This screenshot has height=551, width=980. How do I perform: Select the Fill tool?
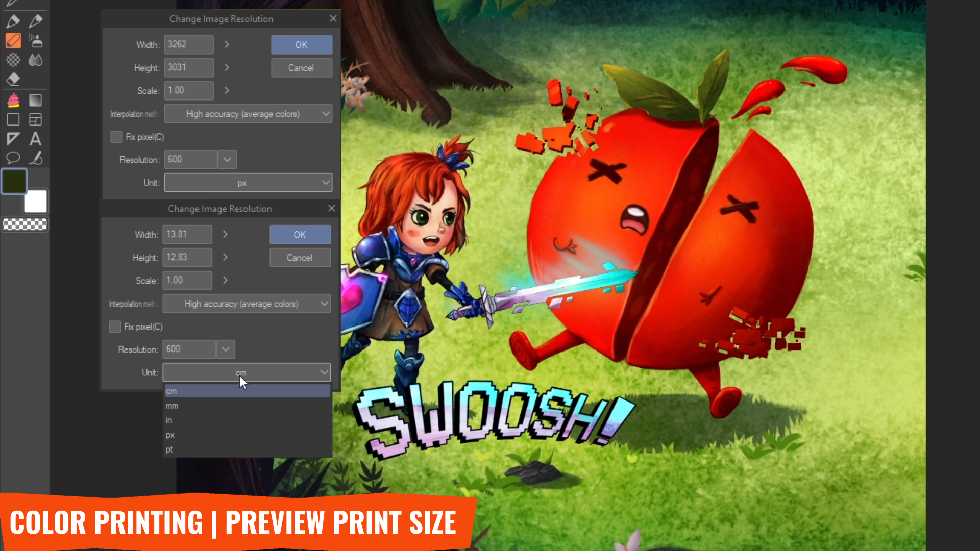[x=13, y=100]
